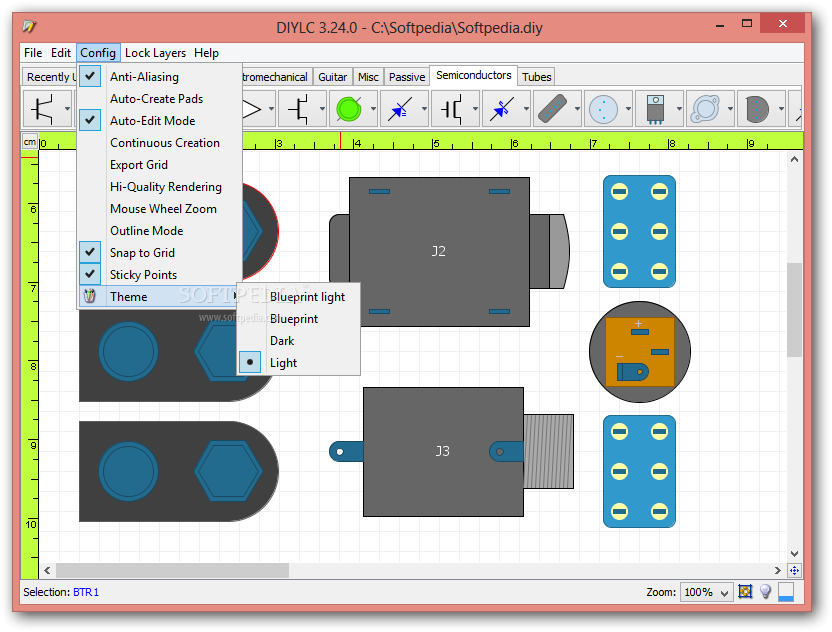This screenshot has width=832, height=632.
Task: Select the J3 jack component on canvas
Action: point(443,451)
